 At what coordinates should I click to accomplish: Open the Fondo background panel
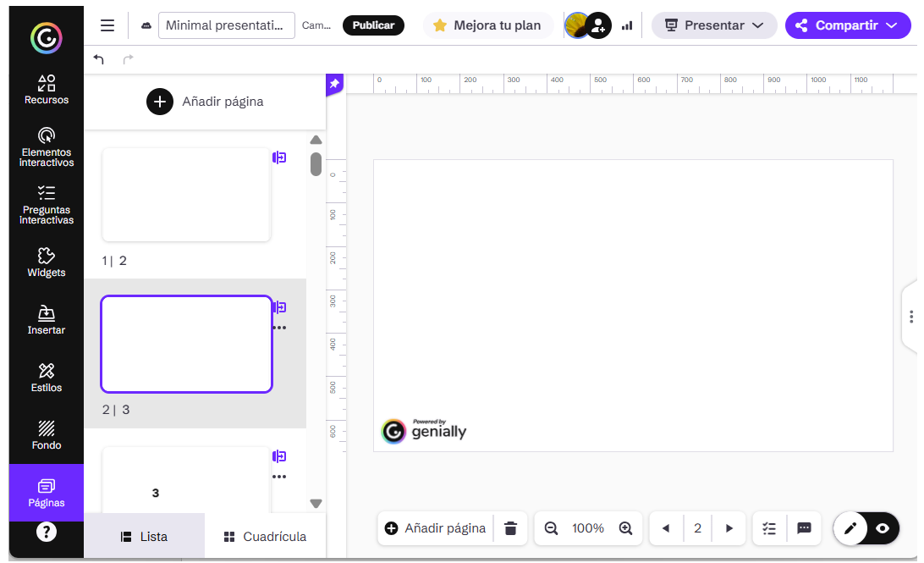47,435
